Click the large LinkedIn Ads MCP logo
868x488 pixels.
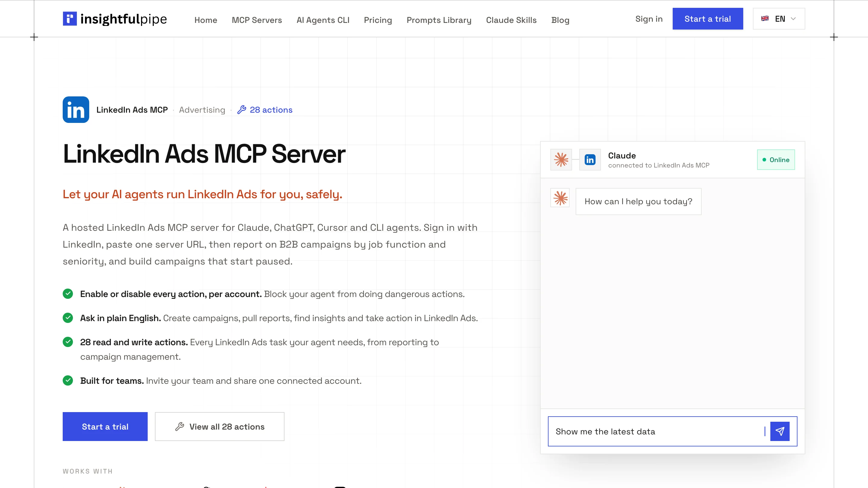click(76, 110)
